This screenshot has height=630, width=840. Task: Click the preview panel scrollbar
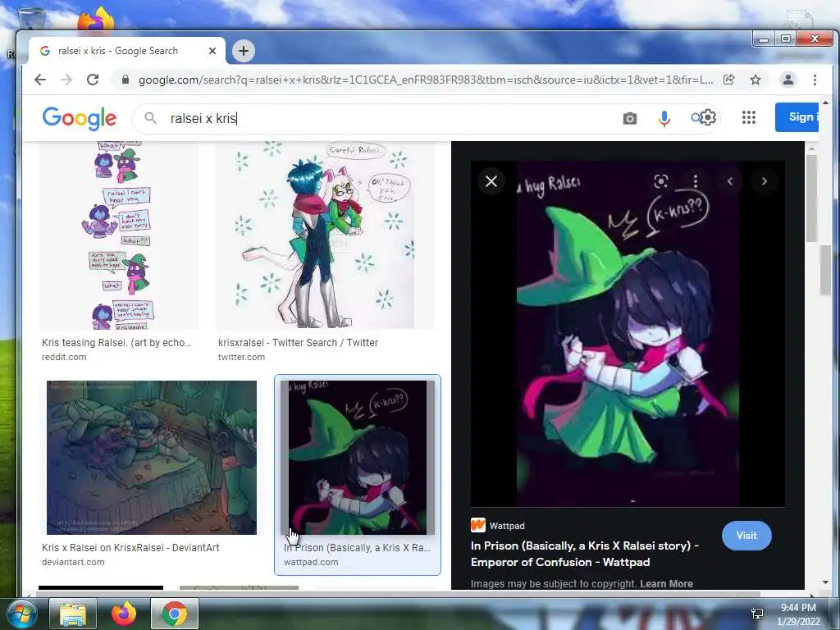(x=811, y=199)
